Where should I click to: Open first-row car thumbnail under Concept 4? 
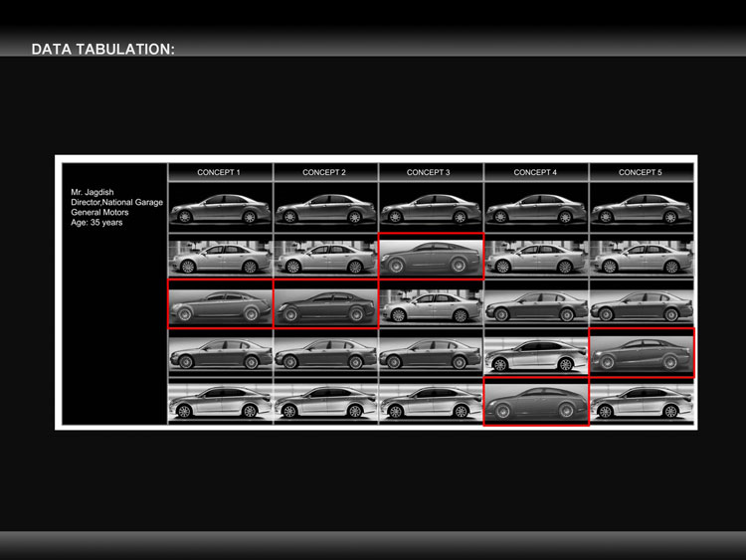point(536,208)
